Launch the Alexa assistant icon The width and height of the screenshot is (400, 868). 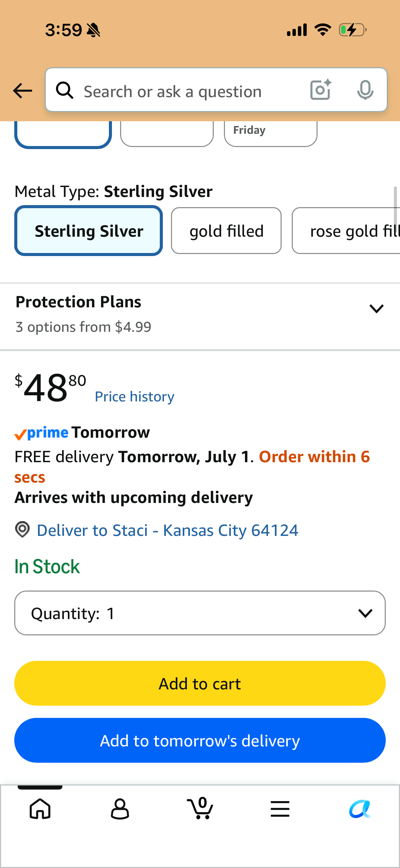click(360, 809)
